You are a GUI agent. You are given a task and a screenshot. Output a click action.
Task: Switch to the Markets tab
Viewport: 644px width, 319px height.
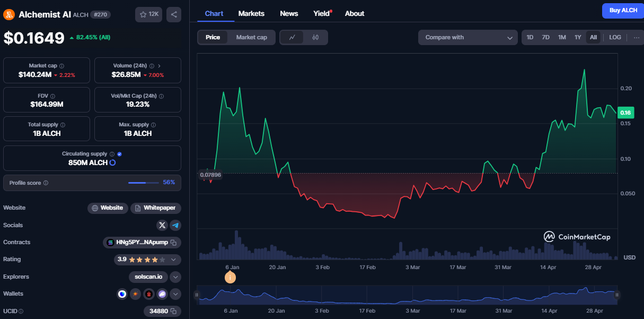251,13
